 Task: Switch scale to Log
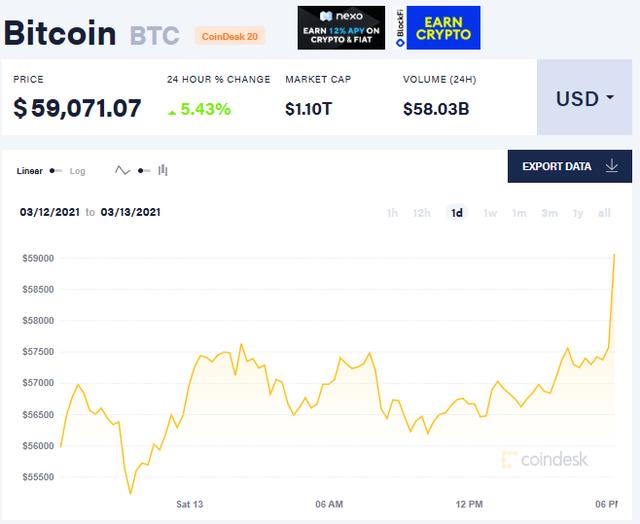coord(78,171)
